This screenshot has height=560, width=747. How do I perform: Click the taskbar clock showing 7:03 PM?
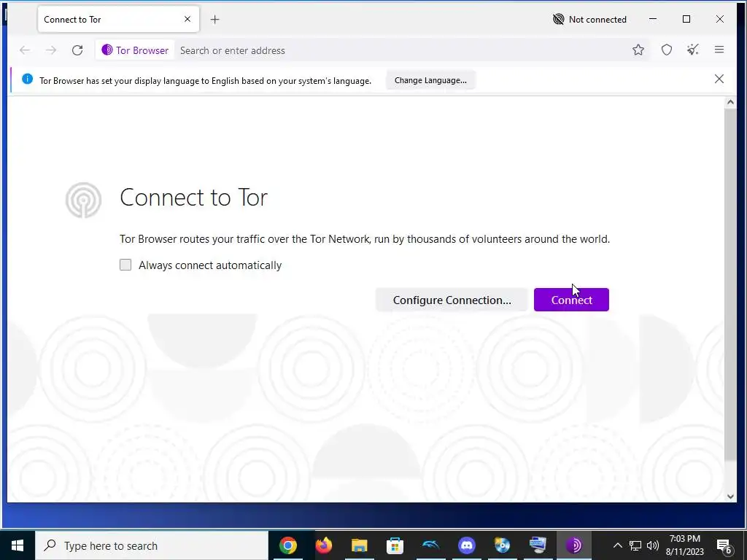(x=684, y=545)
